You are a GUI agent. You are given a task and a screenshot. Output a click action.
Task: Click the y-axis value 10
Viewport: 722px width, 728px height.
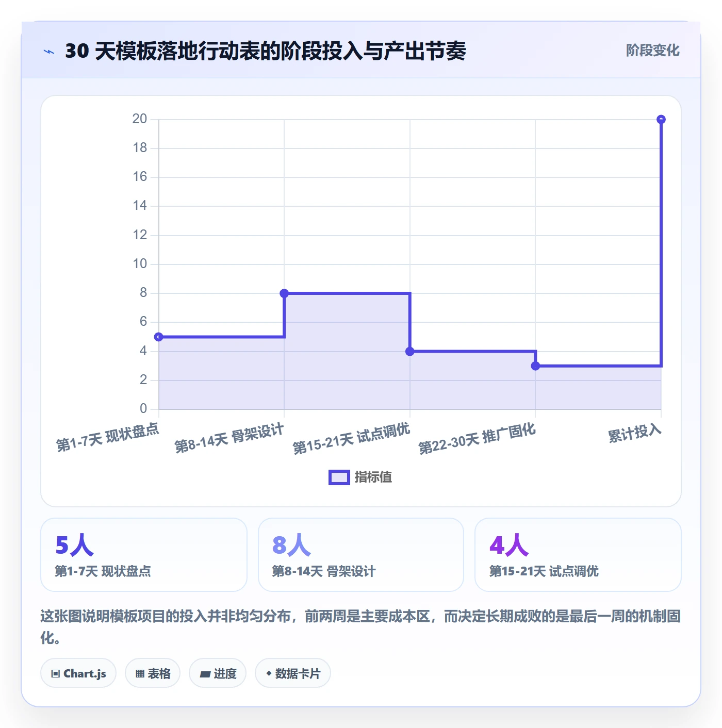(140, 264)
